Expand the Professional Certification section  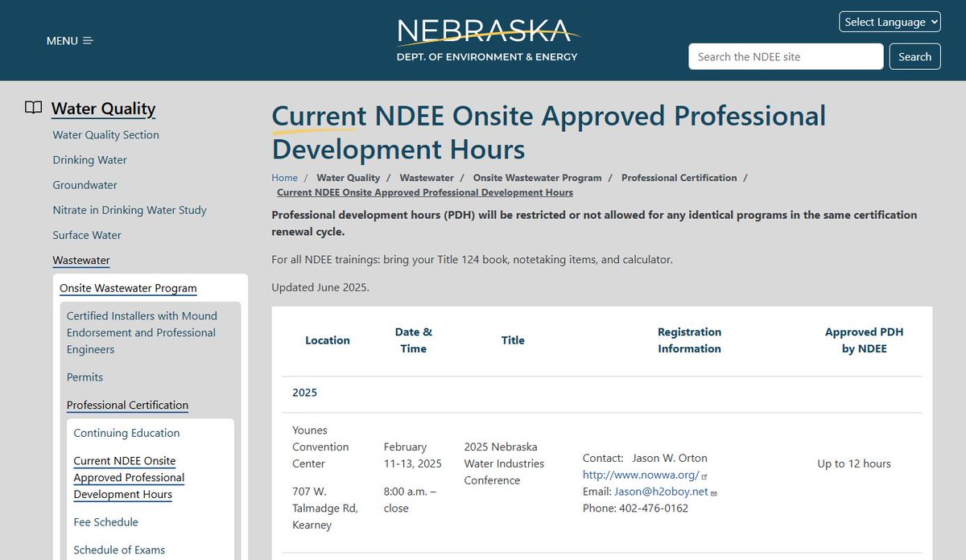[x=126, y=405]
